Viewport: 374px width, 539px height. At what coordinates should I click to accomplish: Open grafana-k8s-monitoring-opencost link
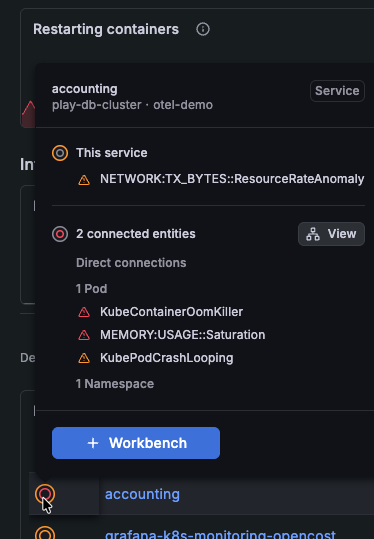220,534
